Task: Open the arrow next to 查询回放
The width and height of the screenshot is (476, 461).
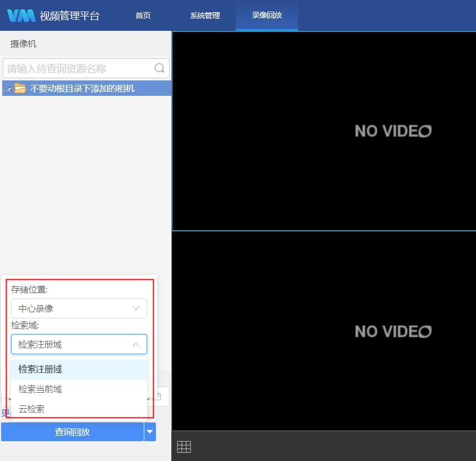Action: (150, 432)
